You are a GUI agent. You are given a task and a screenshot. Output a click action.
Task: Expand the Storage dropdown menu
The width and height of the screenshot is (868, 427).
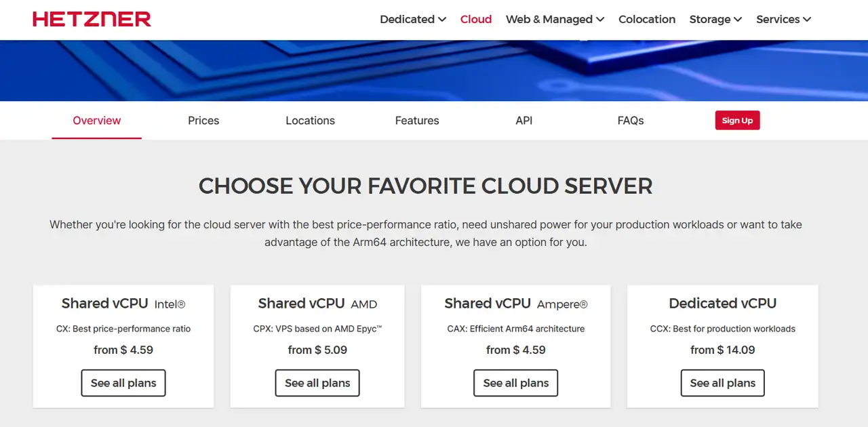point(715,19)
